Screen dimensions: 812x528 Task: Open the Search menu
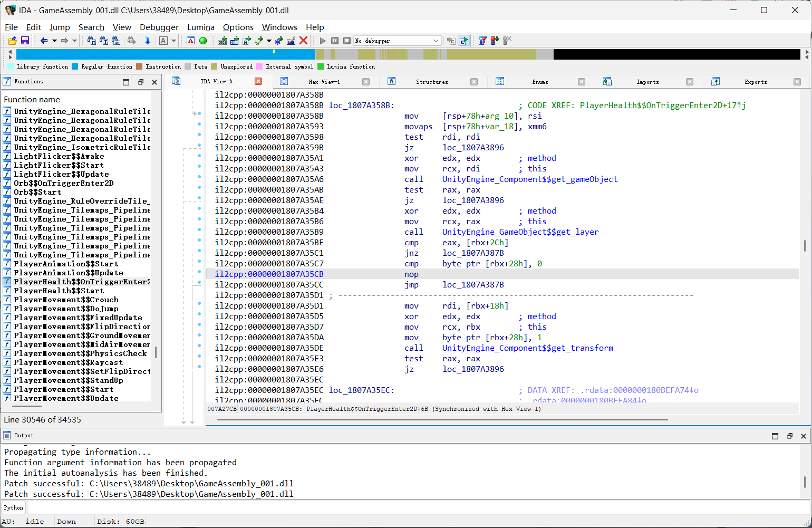click(x=91, y=27)
